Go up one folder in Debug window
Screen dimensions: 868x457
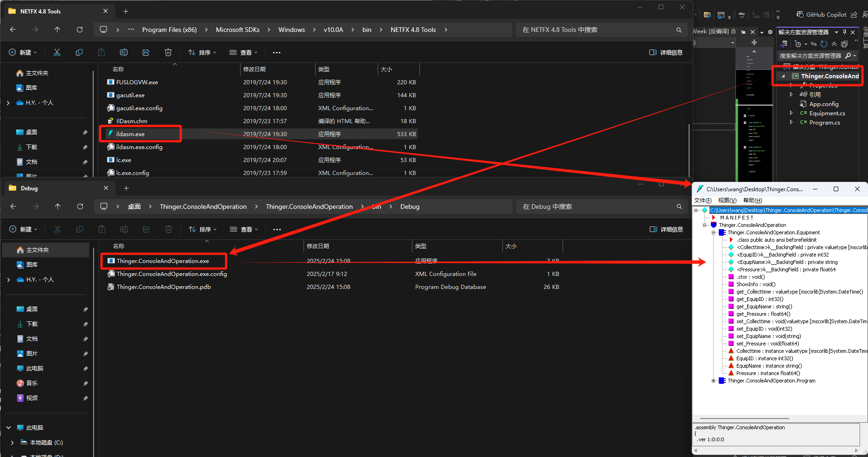click(x=58, y=207)
